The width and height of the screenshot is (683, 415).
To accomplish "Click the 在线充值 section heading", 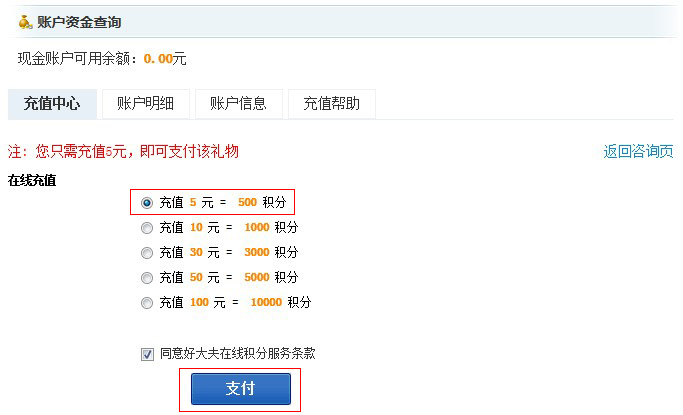I will click(x=32, y=180).
